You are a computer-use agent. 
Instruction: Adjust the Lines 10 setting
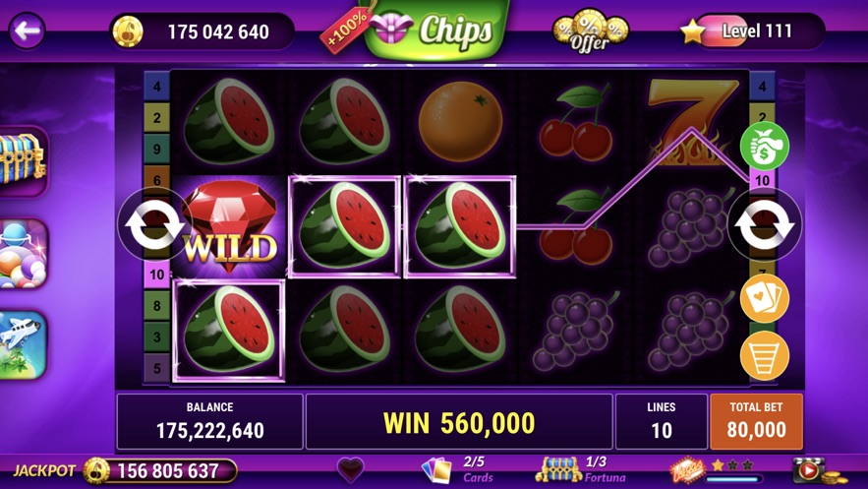662,421
